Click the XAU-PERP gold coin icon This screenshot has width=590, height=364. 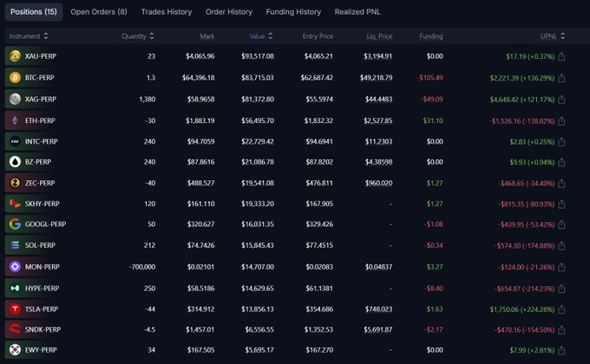15,56
